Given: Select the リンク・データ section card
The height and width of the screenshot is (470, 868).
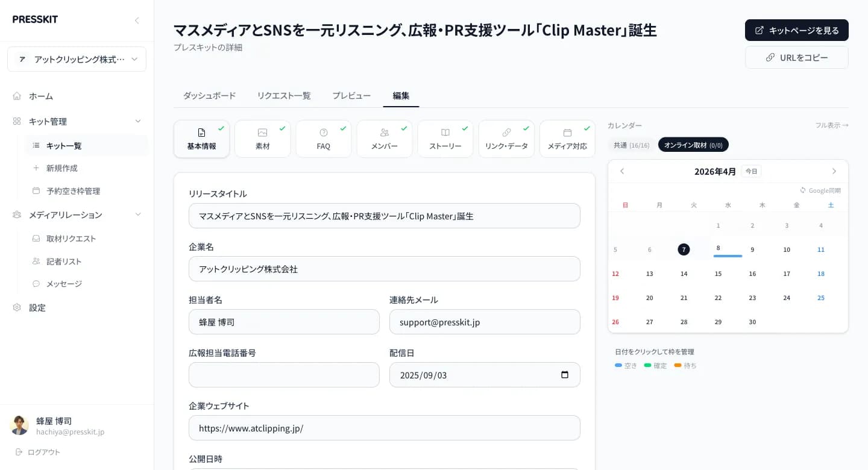Looking at the screenshot, I should [x=506, y=139].
